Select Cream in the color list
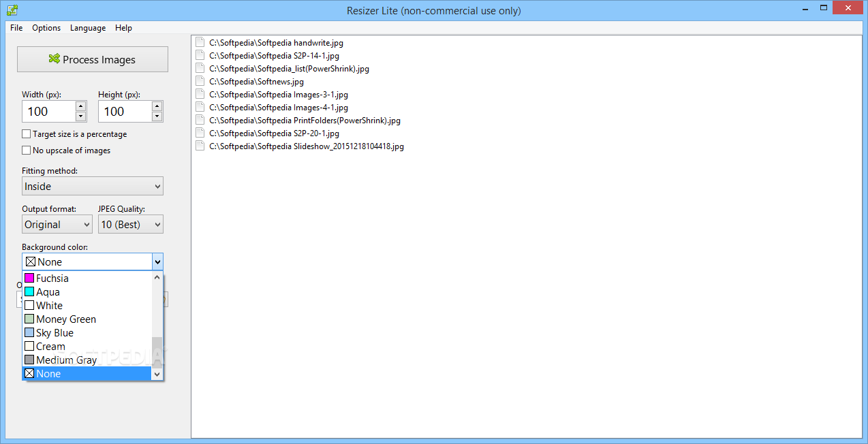Screen dimensions: 868x444 tap(87, 346)
